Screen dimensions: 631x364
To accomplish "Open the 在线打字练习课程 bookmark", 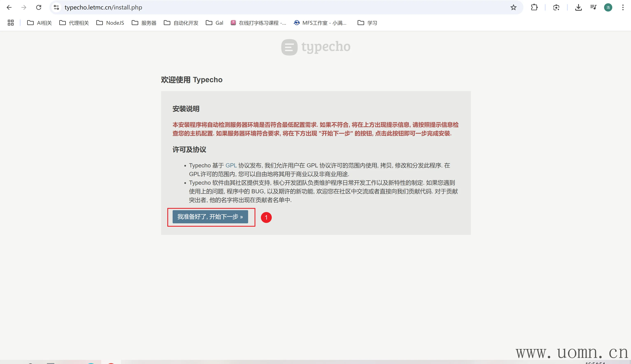I will tap(258, 23).
